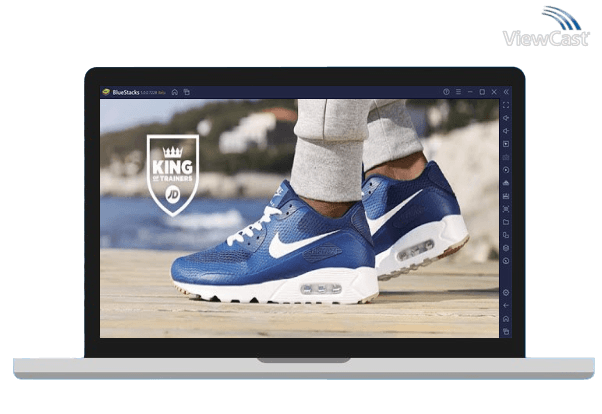This screenshot has width=602, height=414.
Task: Click the volume up speaker icon
Action: [x=506, y=118]
